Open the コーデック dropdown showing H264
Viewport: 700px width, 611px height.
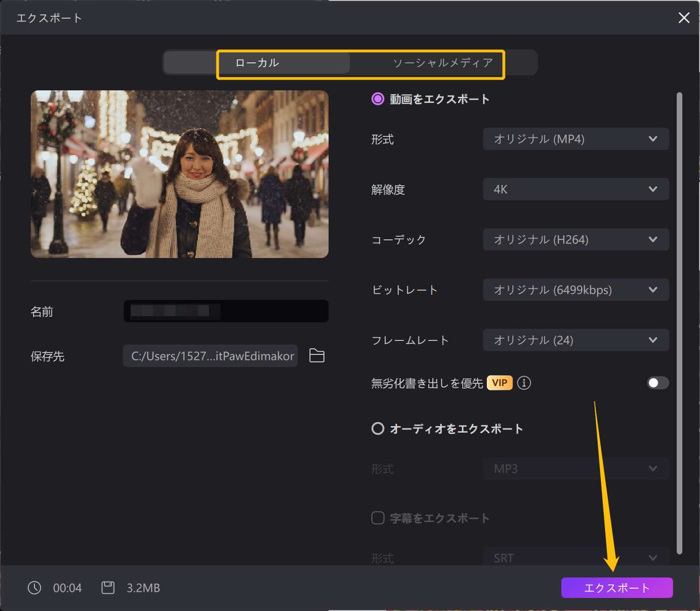coord(576,239)
